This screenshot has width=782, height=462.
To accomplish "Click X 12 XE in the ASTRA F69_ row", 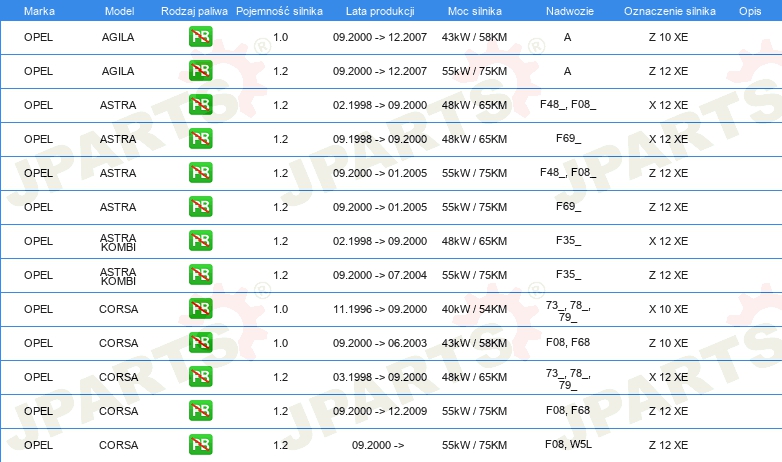I will (668, 139).
